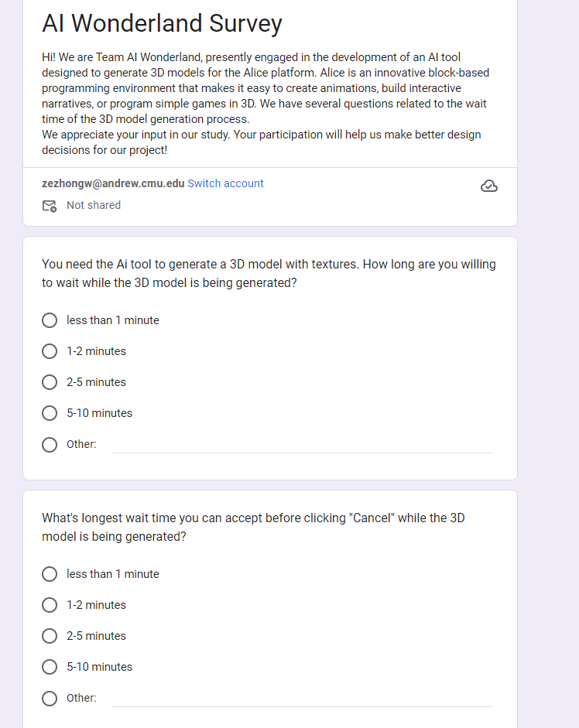Click the email not shared icon
Screen dimensions: 579x728
click(x=50, y=206)
